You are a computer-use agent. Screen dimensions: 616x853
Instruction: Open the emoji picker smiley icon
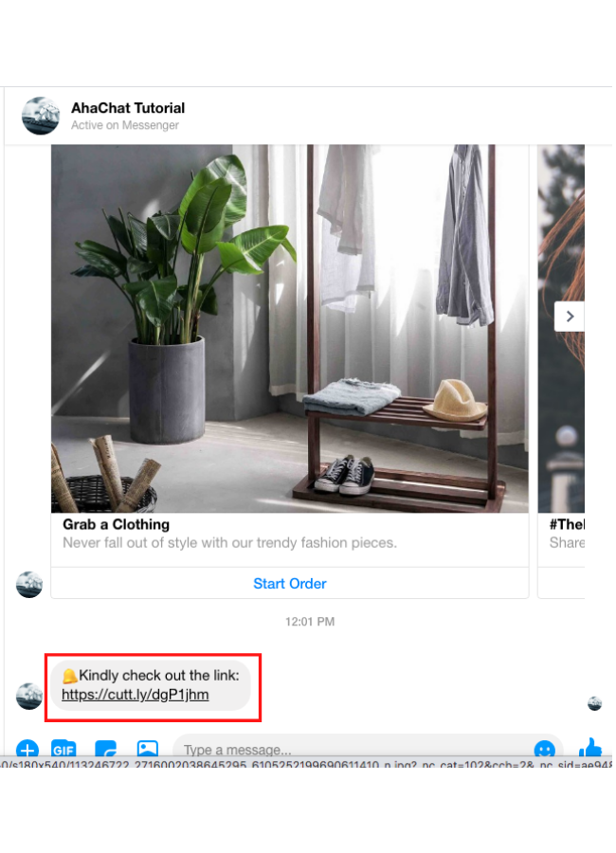tap(544, 749)
